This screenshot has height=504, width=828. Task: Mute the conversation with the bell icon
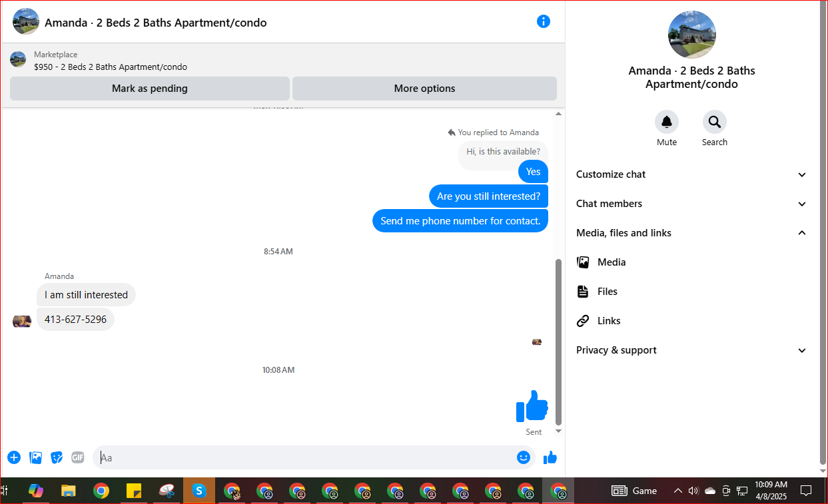click(667, 122)
